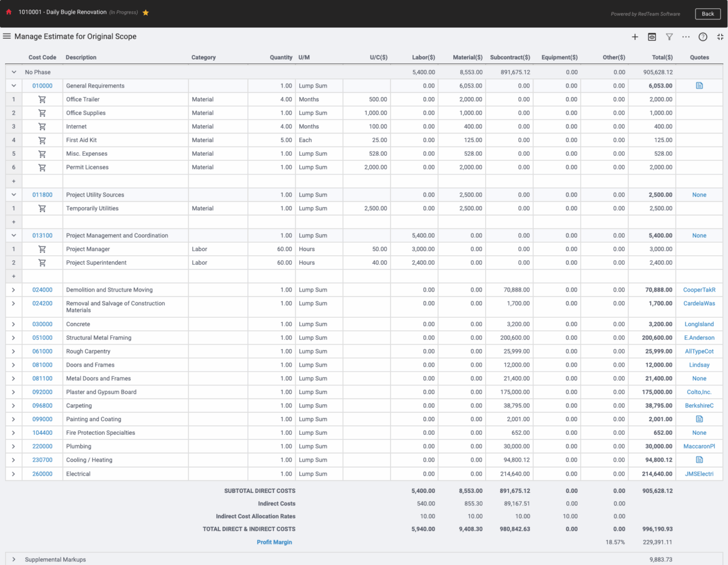Open the three-dots more options menu

686,37
